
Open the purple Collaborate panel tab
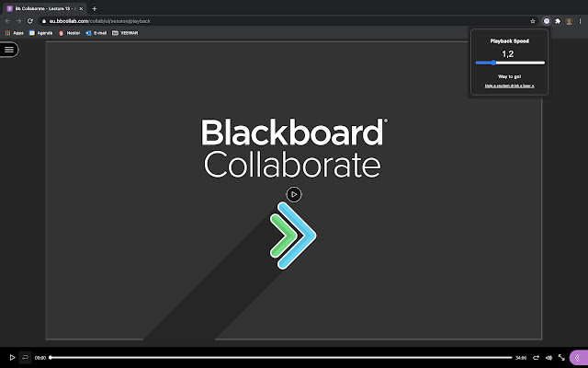[x=579, y=358]
